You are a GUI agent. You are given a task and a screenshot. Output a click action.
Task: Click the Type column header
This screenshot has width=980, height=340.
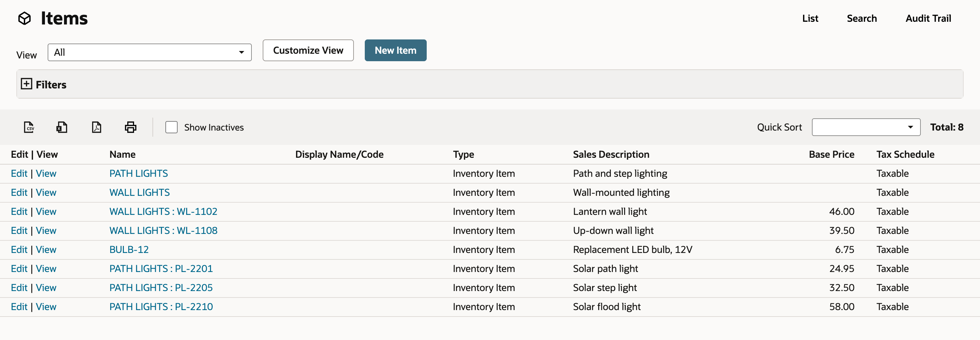pos(463,154)
